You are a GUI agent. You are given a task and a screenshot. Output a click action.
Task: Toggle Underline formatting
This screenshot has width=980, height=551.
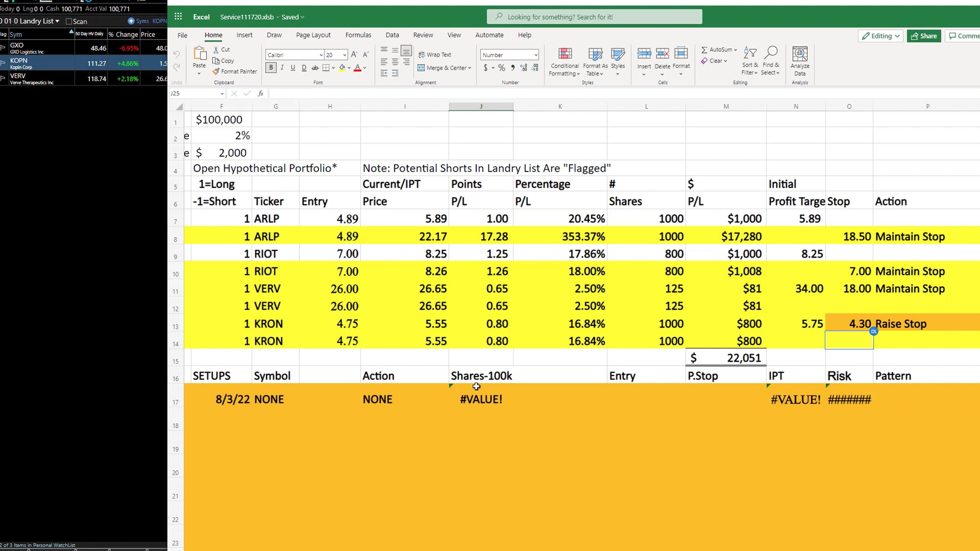tap(293, 68)
